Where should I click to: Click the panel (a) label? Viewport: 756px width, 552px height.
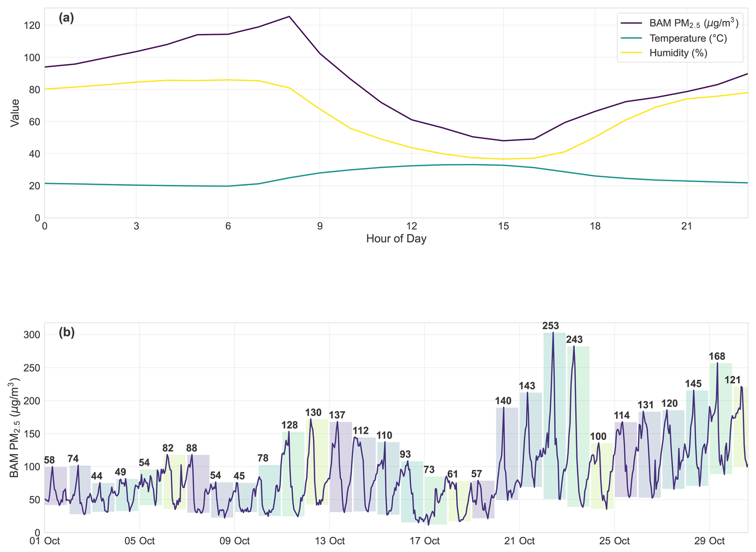(x=66, y=18)
